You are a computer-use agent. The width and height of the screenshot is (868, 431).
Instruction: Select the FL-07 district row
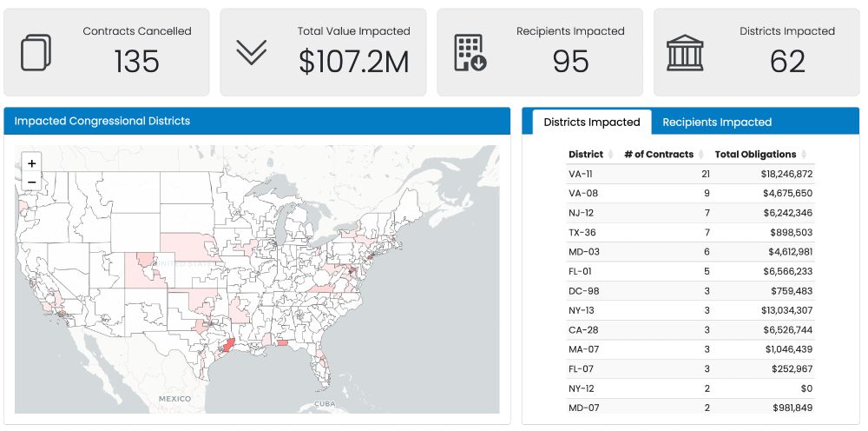[690, 369]
